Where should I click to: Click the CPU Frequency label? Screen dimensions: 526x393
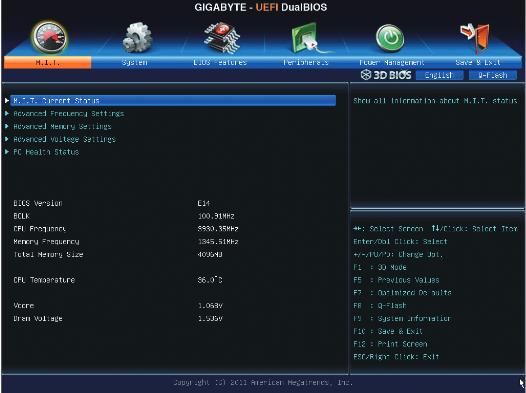pos(40,229)
